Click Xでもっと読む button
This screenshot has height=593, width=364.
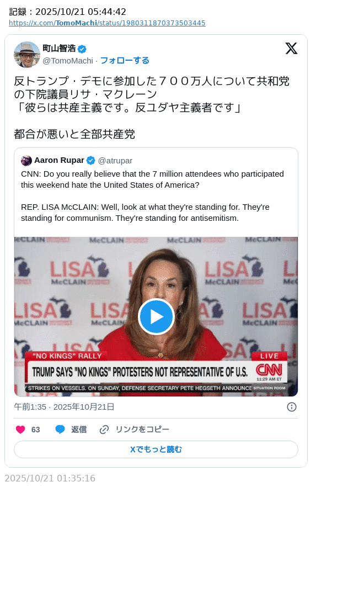[156, 449]
